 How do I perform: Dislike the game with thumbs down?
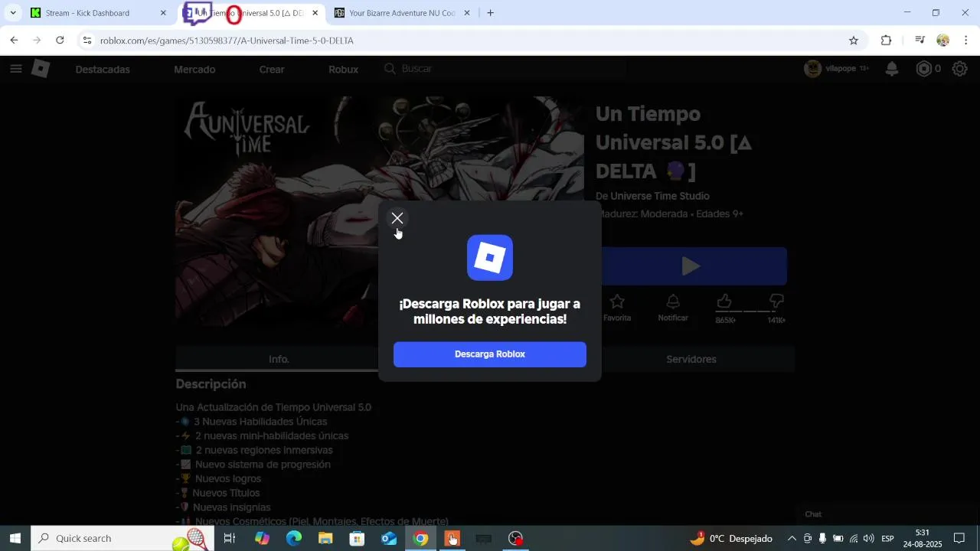[776, 302]
